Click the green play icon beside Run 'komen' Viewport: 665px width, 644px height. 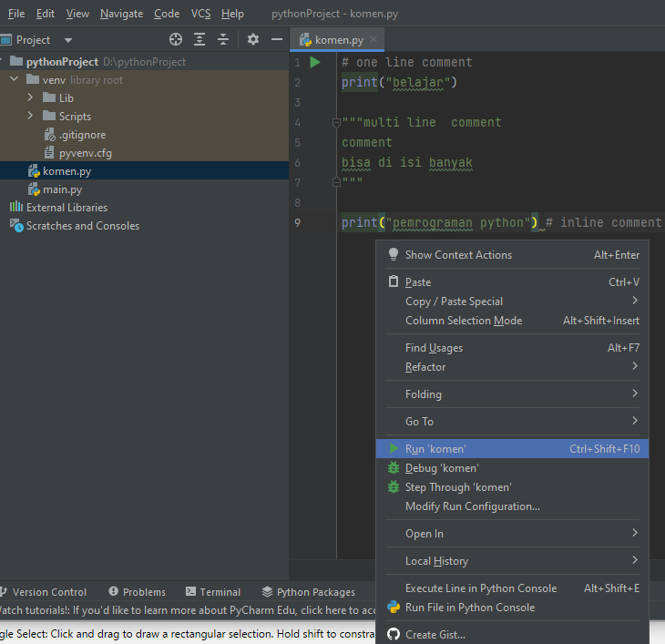[394, 448]
